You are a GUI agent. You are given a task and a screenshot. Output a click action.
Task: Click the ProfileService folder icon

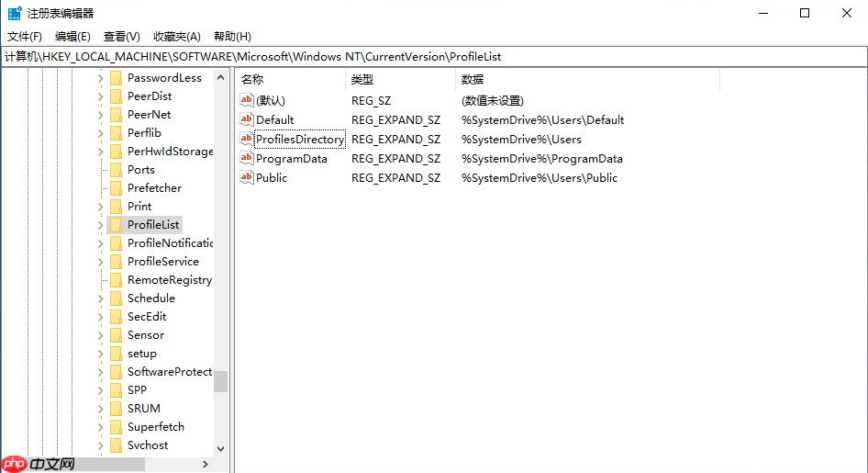116,262
